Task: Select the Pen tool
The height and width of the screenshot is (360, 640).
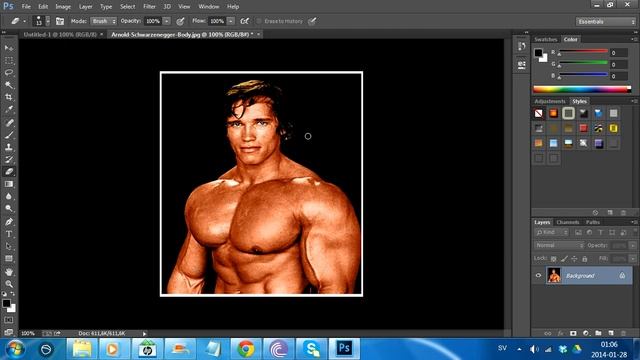Action: click(9, 222)
